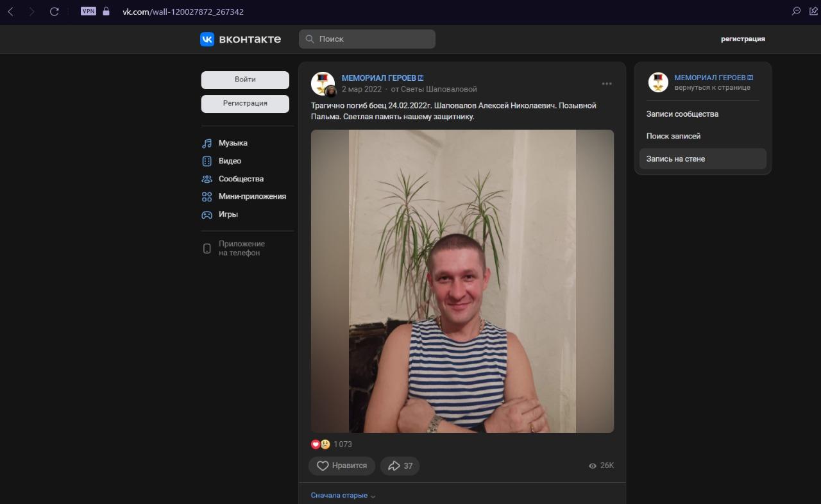821x504 pixels.
Task: Click the gamepad games icon
Action: 207,215
